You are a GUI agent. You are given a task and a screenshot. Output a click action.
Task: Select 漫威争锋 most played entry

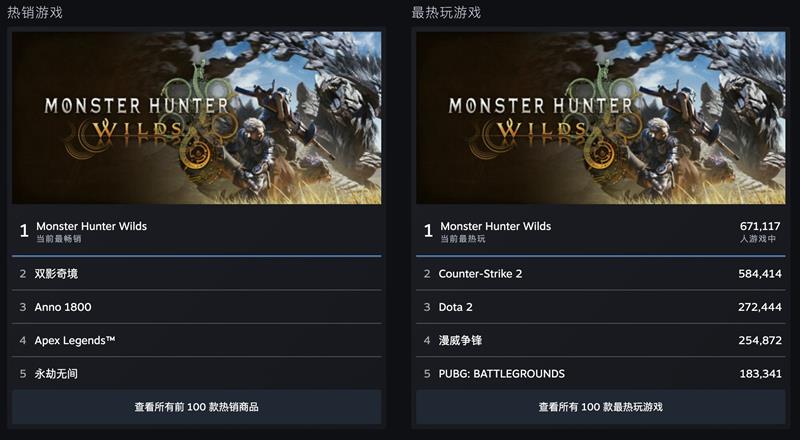pyautogui.click(x=601, y=340)
